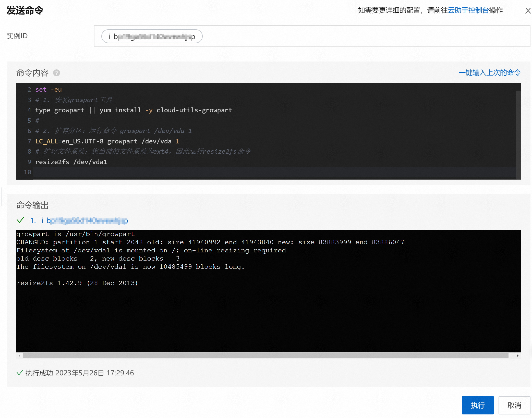532x418 pixels.
Task: Click line 7 LC_ALL growpart command
Action: pos(107,141)
